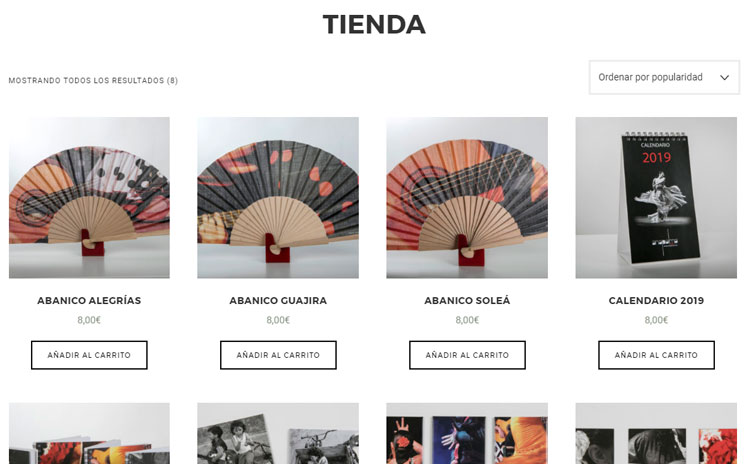Open the flamenco dancer cards thumbnail
Image resolution: width=750 pixels, height=464 pixels.
[x=467, y=433]
